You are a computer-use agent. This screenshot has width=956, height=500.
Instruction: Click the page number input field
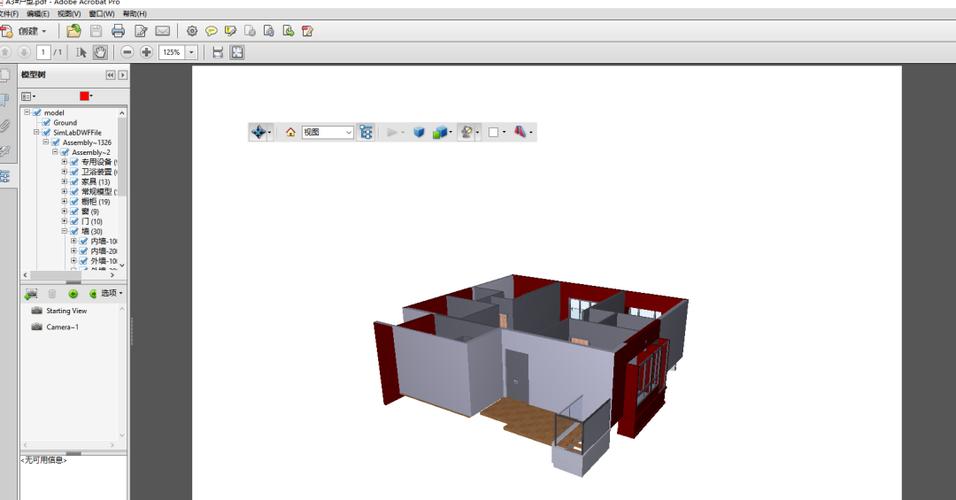pyautogui.click(x=43, y=52)
